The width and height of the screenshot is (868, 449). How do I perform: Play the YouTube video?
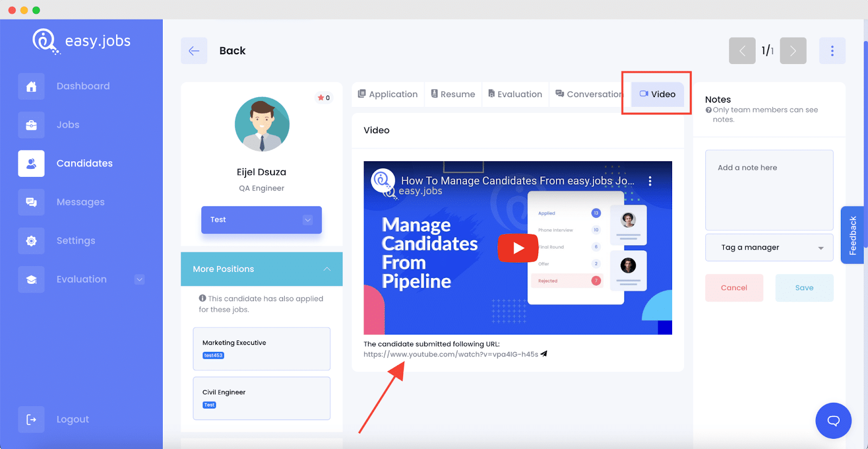pos(518,248)
